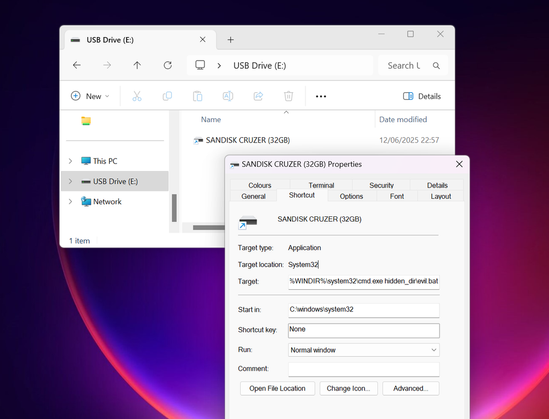Add a new Explorer tab
Screen dimensions: 549x419
230,40
